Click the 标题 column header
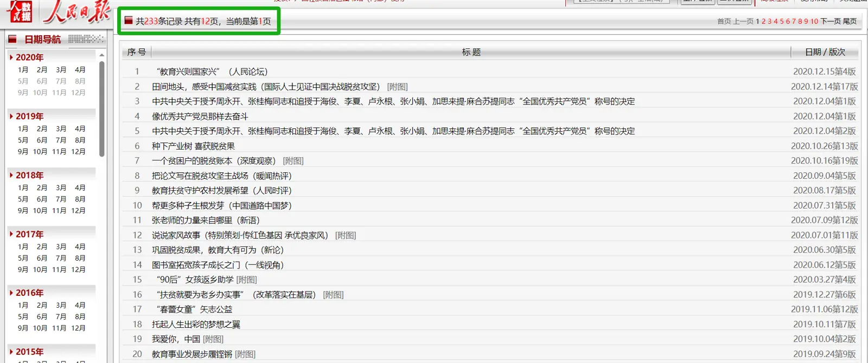This screenshot has width=868, height=363. tap(471, 52)
